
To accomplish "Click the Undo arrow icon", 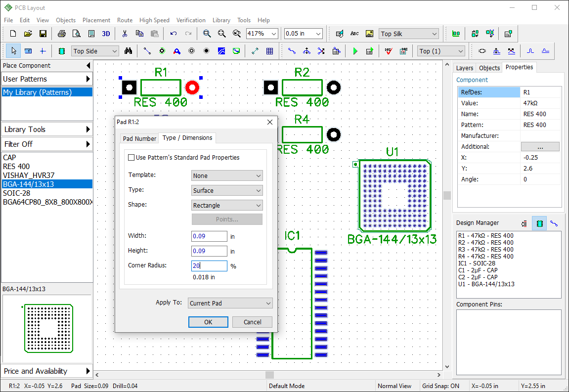I will pyautogui.click(x=174, y=34).
